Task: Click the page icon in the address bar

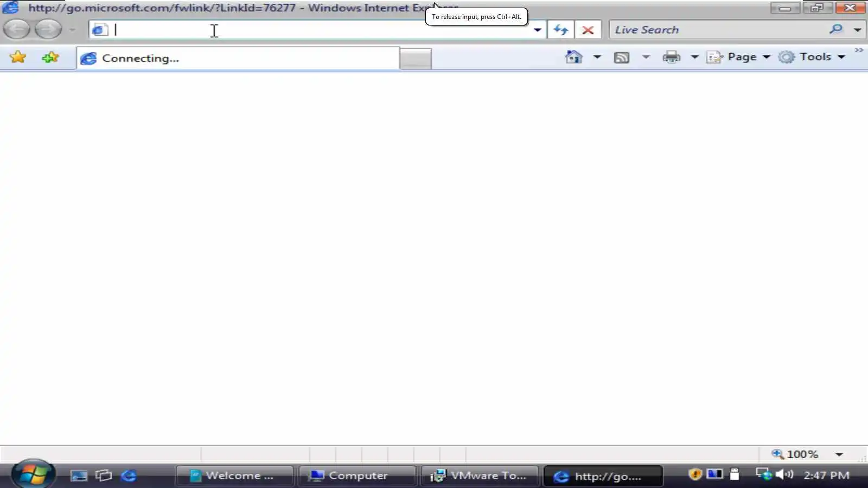Action: (x=100, y=30)
